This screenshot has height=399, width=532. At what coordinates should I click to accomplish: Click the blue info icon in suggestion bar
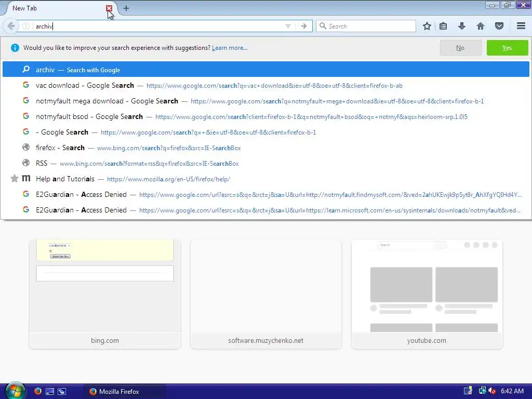15,48
